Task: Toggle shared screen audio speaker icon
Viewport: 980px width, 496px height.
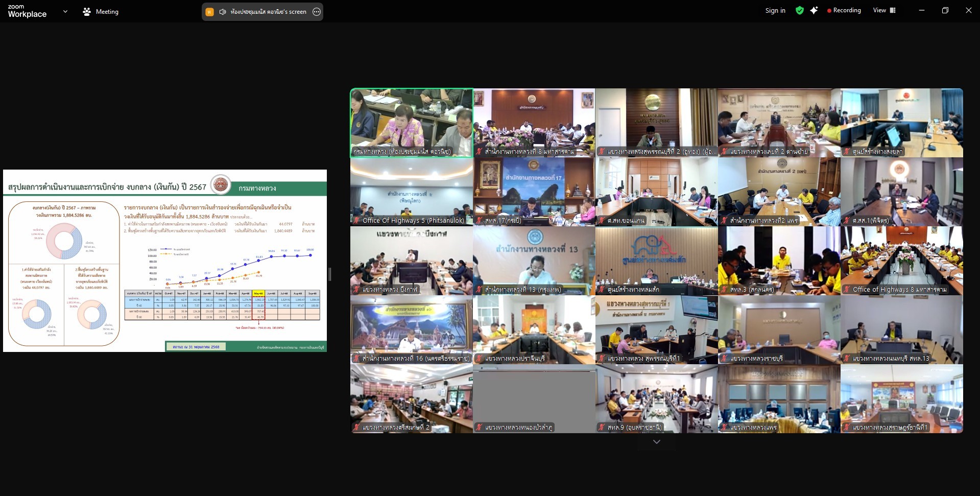Action: click(x=223, y=12)
